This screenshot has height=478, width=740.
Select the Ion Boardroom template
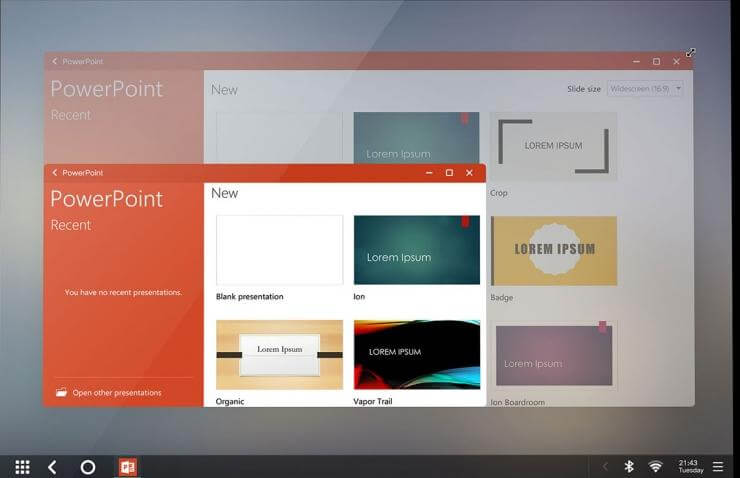554,355
